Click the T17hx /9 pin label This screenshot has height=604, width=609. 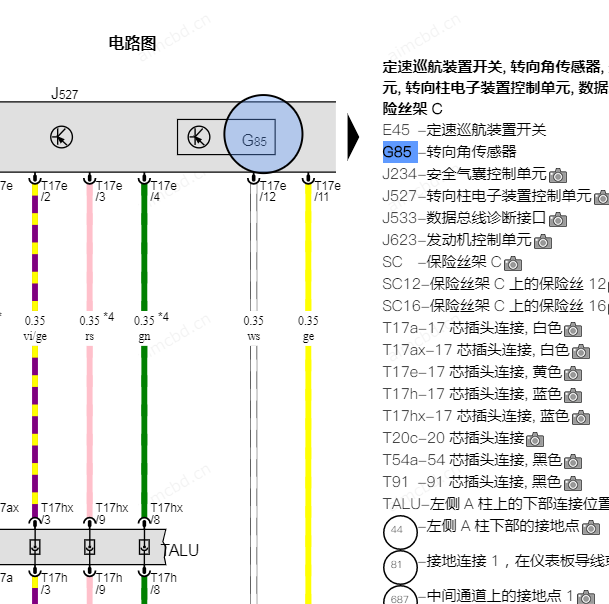tap(112, 513)
